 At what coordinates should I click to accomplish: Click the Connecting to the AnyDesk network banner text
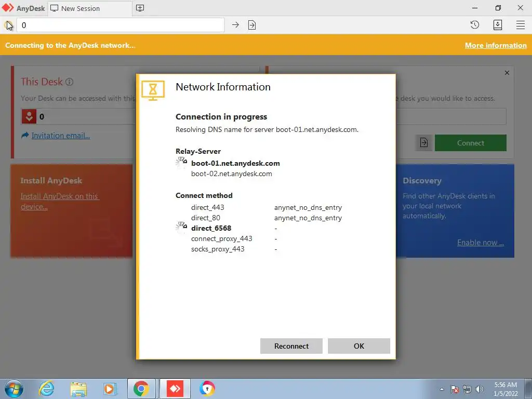click(70, 45)
